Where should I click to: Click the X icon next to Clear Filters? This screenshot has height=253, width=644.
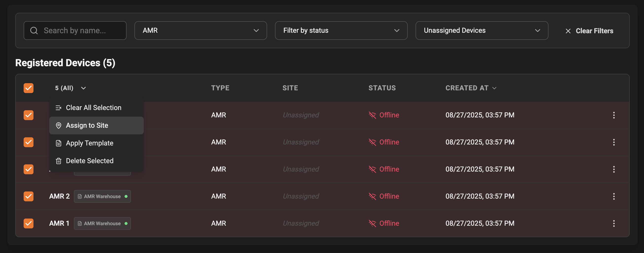tap(568, 31)
